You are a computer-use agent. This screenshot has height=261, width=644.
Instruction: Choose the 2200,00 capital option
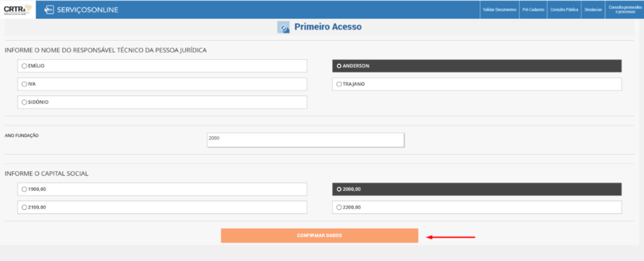click(339, 207)
